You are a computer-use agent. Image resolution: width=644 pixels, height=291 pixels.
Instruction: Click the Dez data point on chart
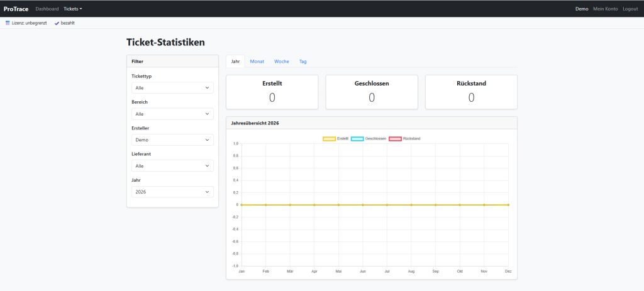[508, 204]
